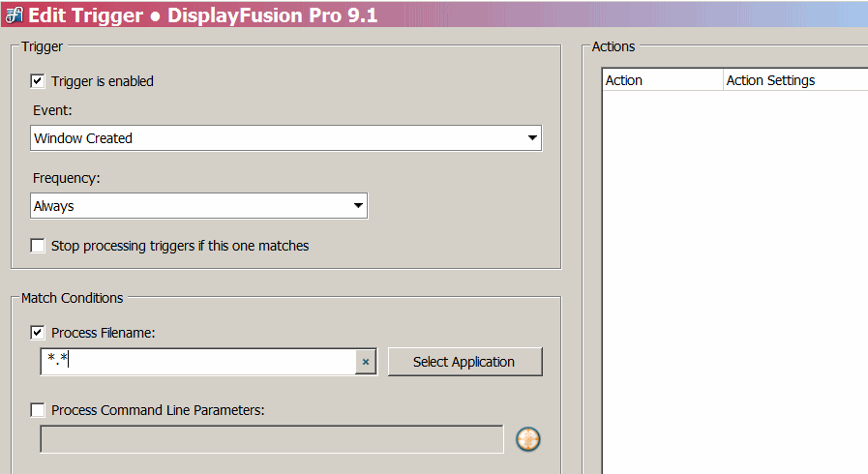The image size is (868, 474).
Task: Click the Match Conditions group label
Action: [x=73, y=298]
